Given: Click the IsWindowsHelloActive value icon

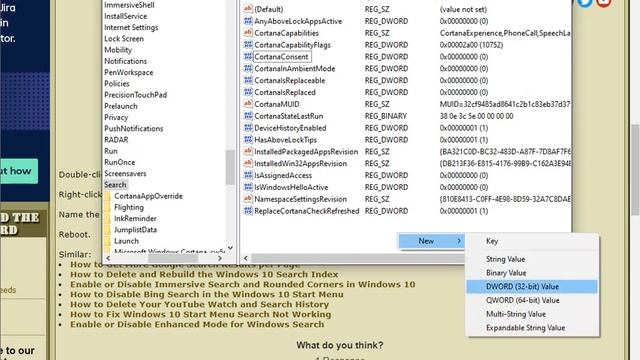Looking at the screenshot, I should (248, 187).
